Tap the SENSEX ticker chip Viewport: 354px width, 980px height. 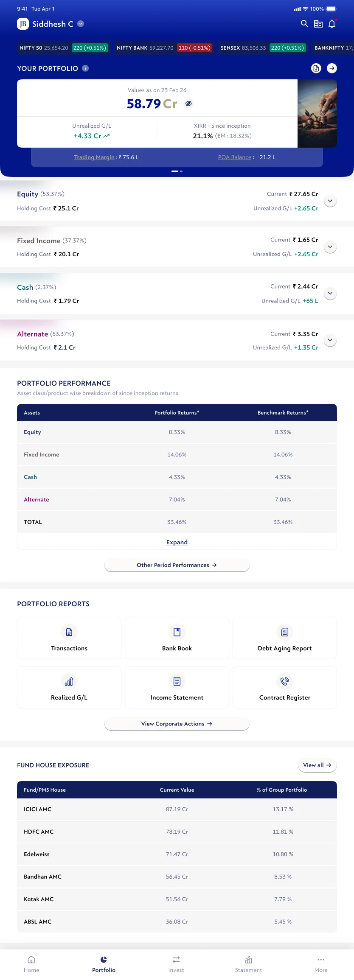click(263, 48)
